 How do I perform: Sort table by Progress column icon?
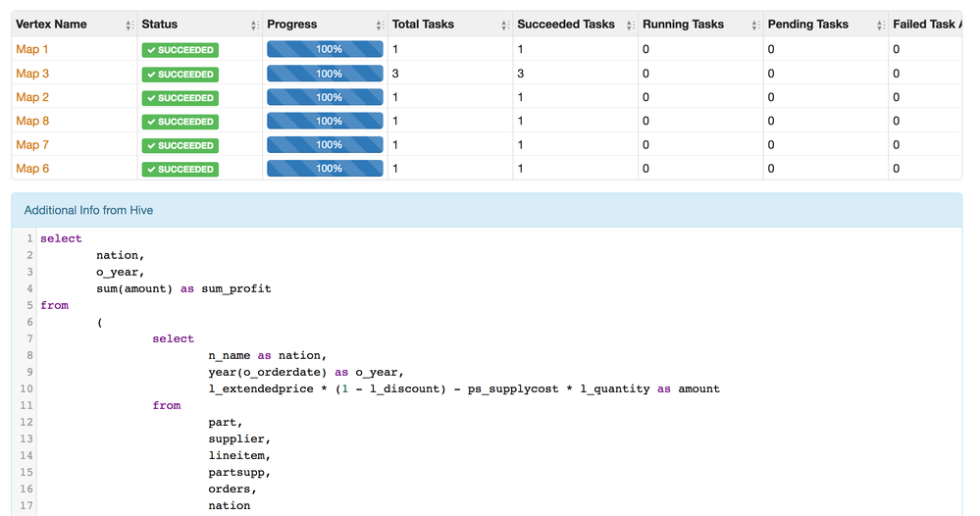[380, 25]
